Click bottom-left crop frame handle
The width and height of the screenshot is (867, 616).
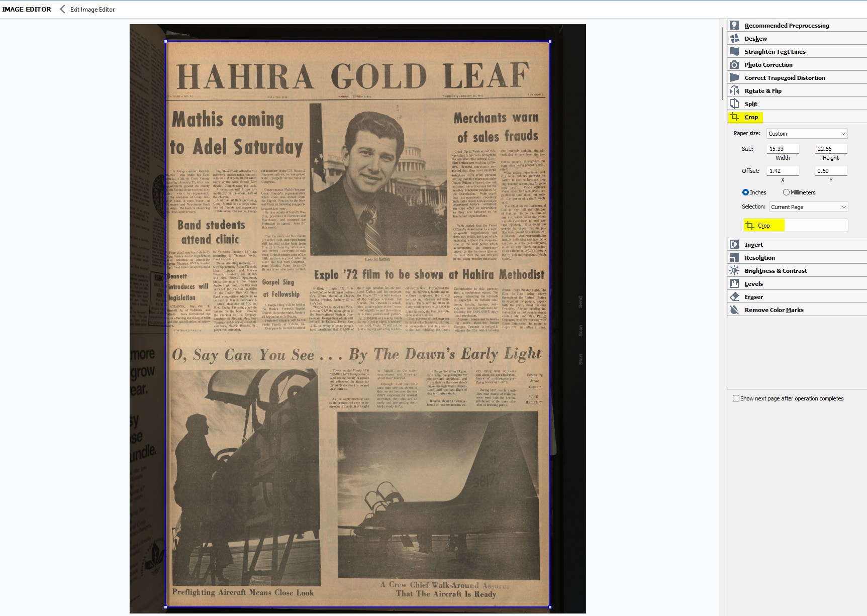click(166, 607)
